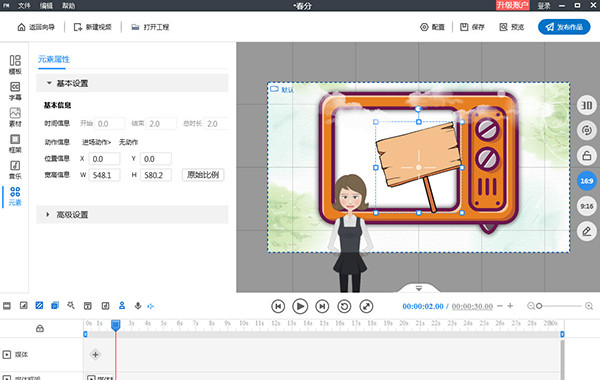Click the lock icon beside the canvas
Image resolution: width=600 pixels, height=380 pixels.
click(x=587, y=156)
